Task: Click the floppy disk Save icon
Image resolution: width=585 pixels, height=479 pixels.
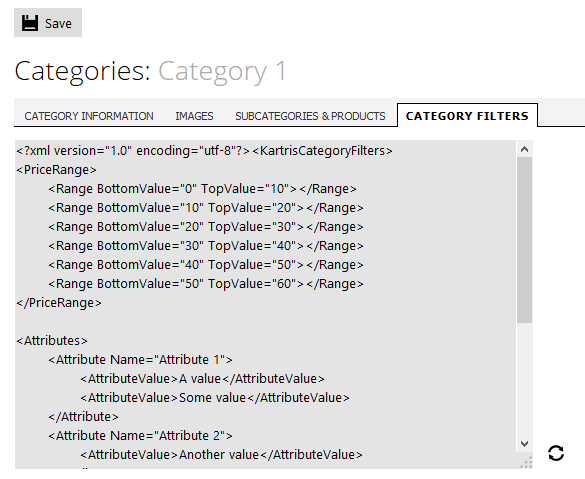Action: 30,23
